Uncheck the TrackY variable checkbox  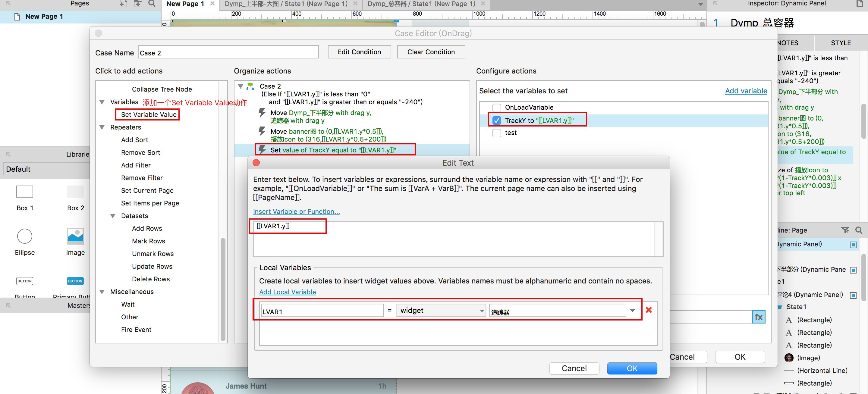496,120
